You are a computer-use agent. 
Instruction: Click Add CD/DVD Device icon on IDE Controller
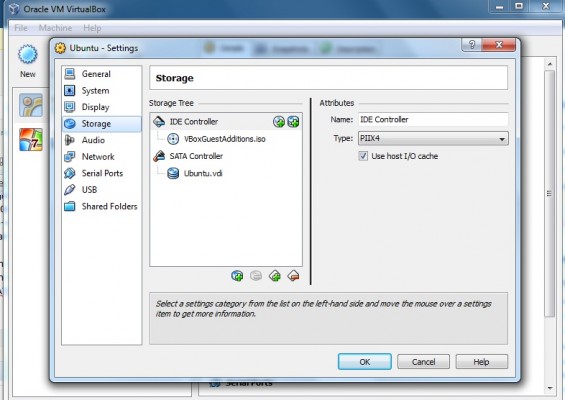pos(279,122)
